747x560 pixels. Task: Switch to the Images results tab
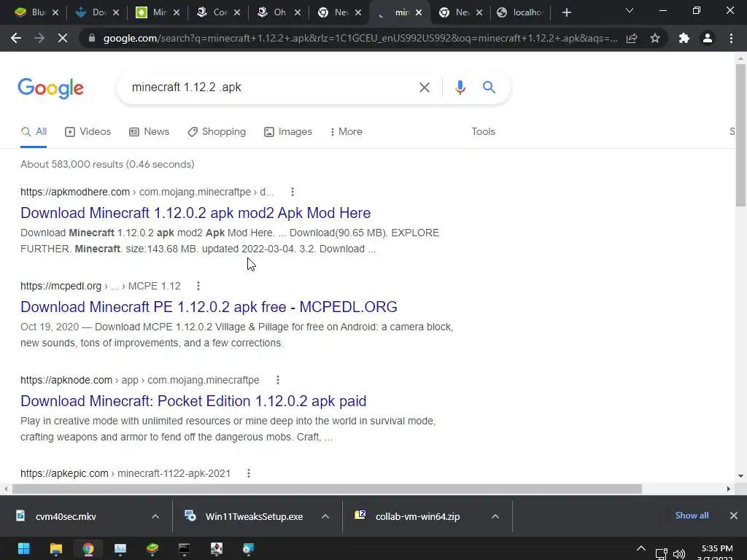[x=288, y=131]
